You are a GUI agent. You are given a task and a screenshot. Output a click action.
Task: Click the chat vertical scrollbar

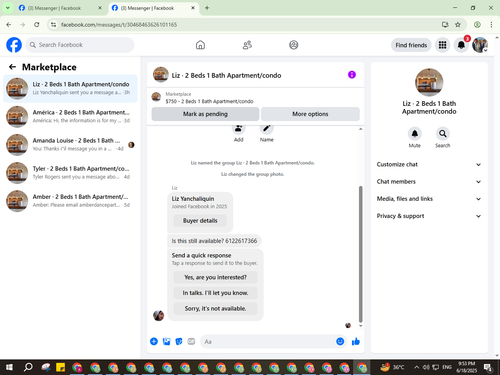pos(360,253)
